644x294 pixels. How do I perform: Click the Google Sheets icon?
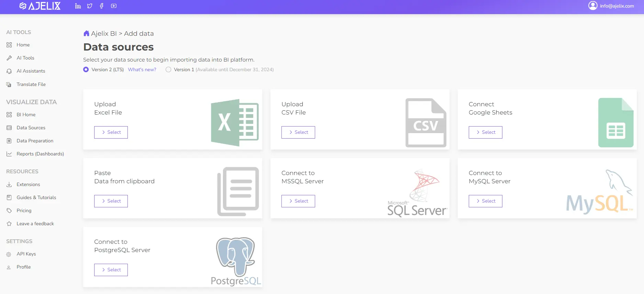616,123
